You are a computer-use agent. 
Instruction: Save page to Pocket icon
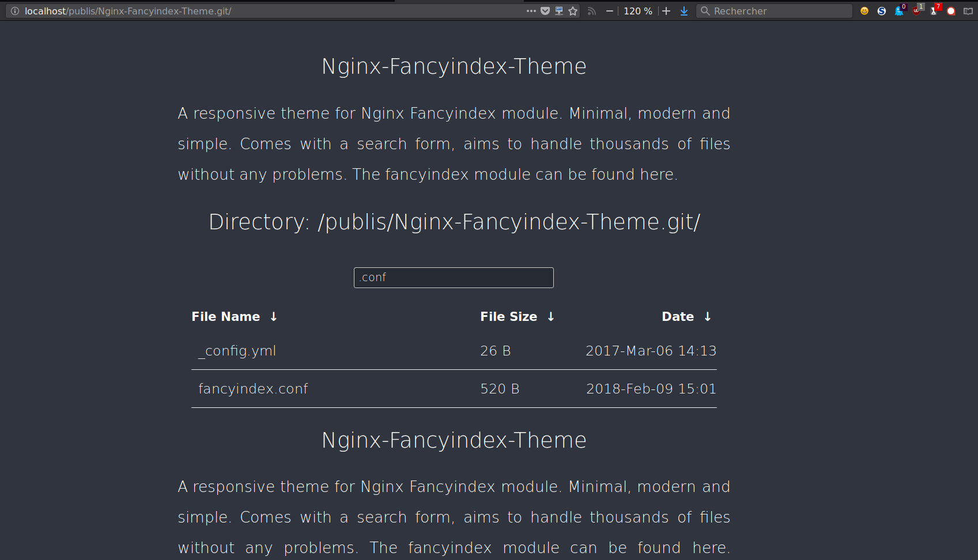click(x=545, y=11)
